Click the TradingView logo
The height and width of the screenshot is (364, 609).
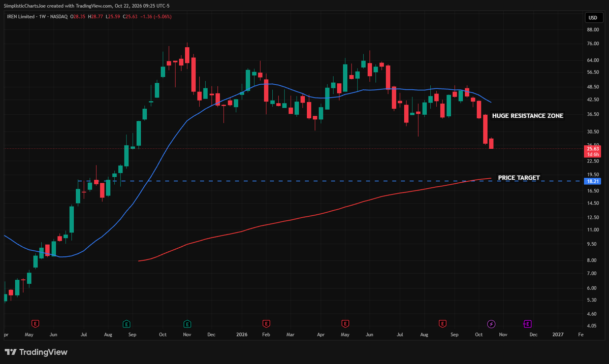point(36,352)
